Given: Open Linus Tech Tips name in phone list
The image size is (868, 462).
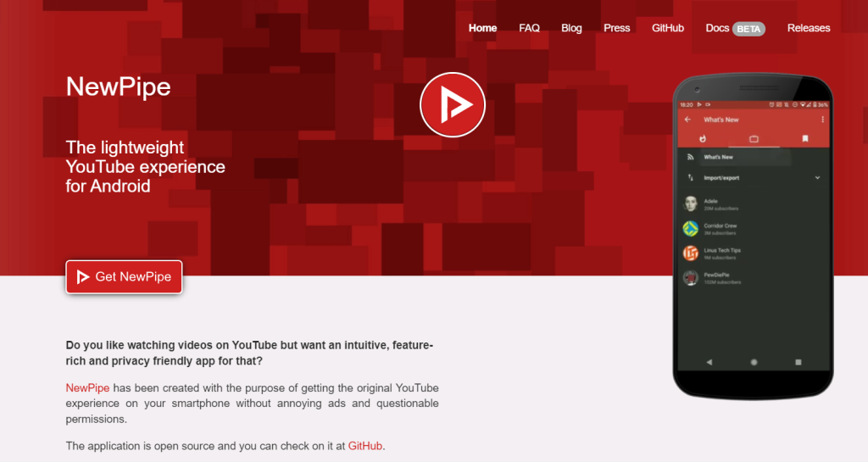Looking at the screenshot, I should click(x=722, y=250).
